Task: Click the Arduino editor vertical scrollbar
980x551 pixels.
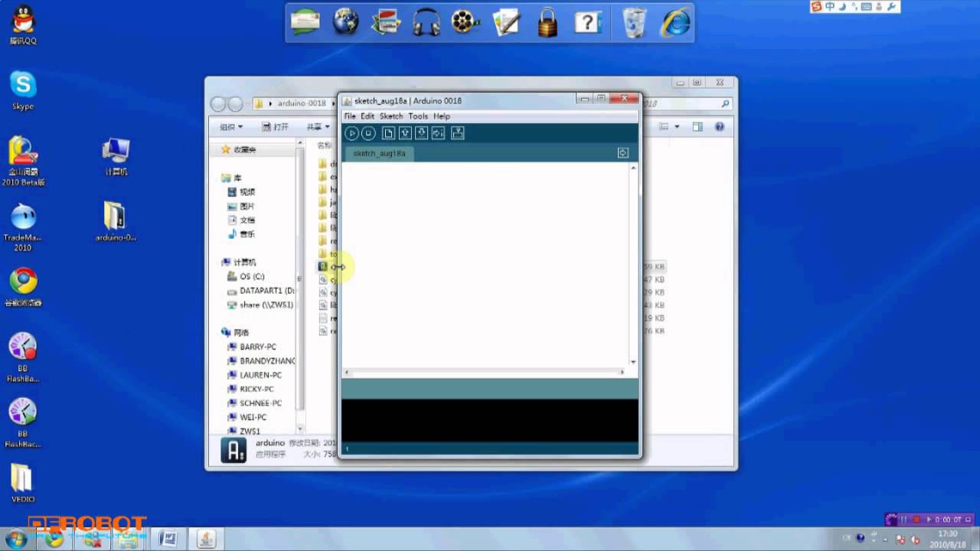Action: pyautogui.click(x=633, y=264)
